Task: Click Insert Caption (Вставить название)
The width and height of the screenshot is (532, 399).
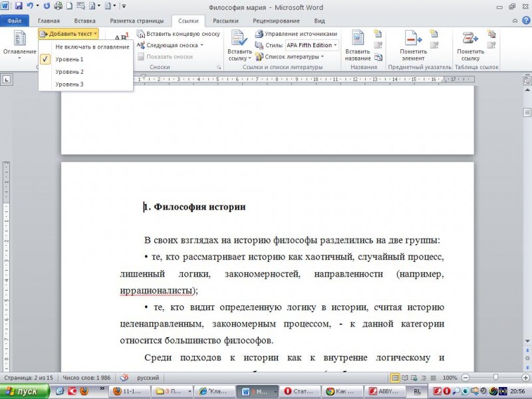Action: pos(358,45)
